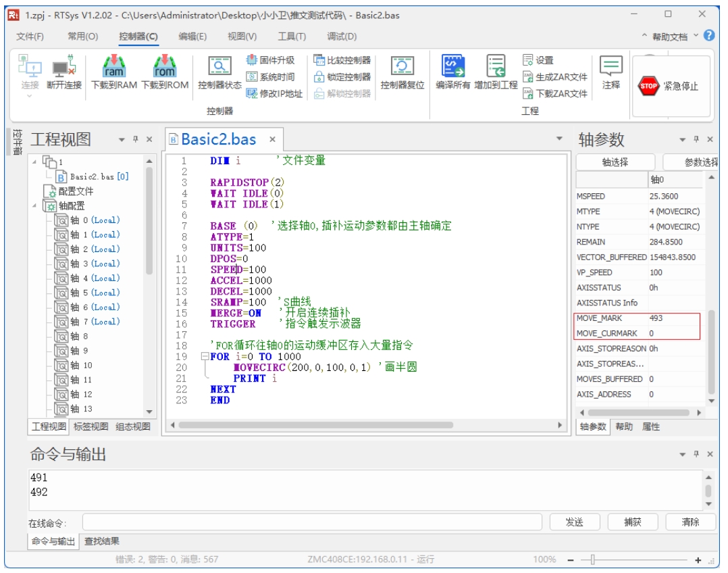Click the code editor horizontal scrollbar
The image size is (728, 573).
pyautogui.click(x=316, y=425)
